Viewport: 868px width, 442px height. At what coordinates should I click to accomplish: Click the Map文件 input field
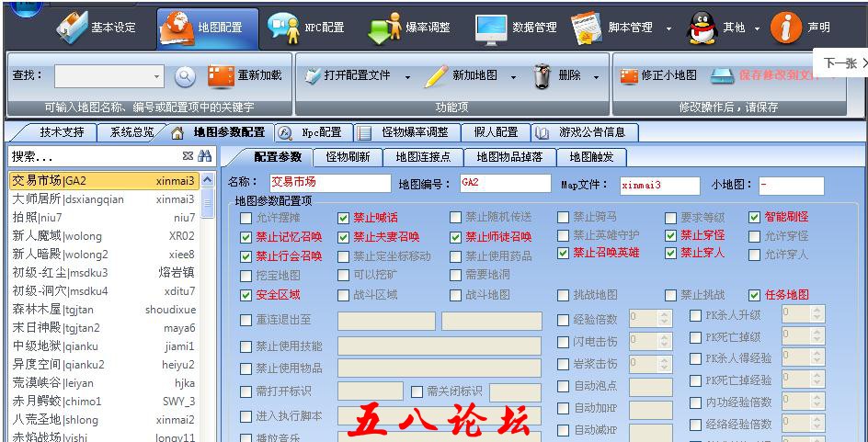point(660,186)
